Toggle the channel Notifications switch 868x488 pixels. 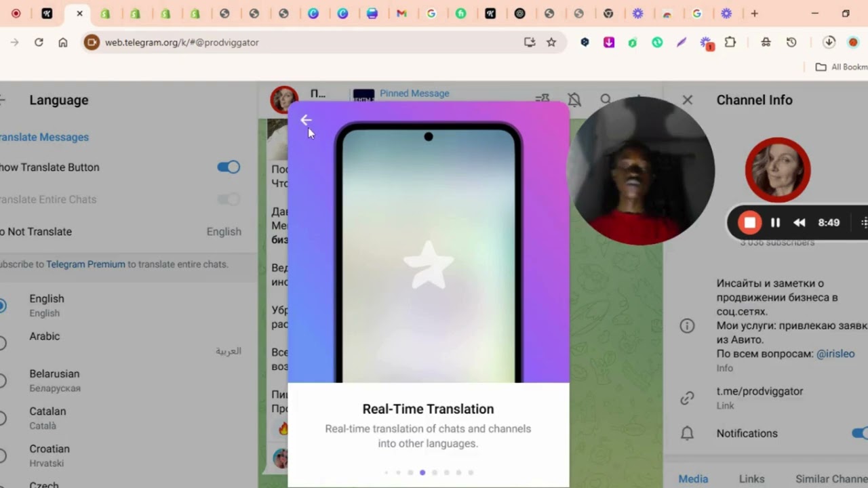tap(860, 433)
